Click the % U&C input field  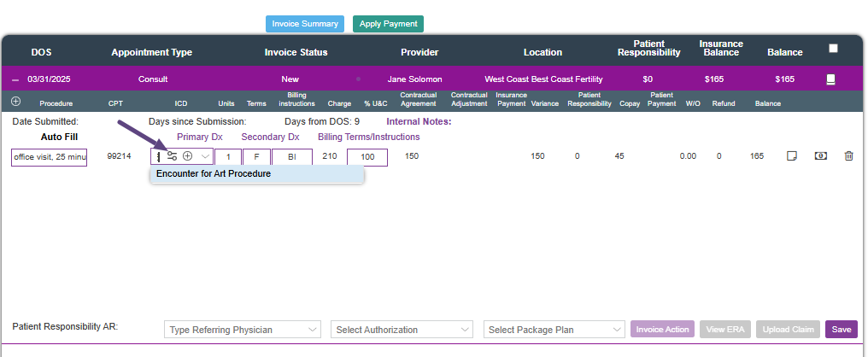(367, 157)
